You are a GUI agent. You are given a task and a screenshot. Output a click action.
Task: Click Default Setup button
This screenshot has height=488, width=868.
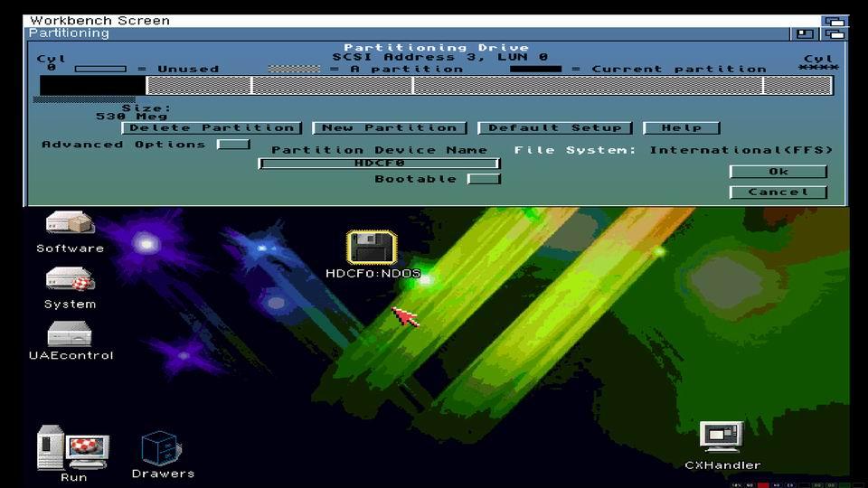pyautogui.click(x=554, y=127)
